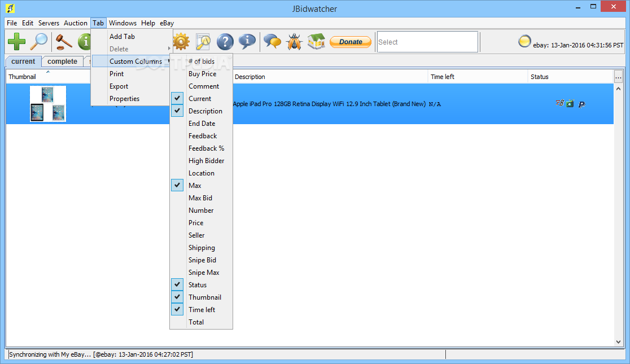Enable the Comment column
The height and width of the screenshot is (364, 630).
click(x=201, y=86)
